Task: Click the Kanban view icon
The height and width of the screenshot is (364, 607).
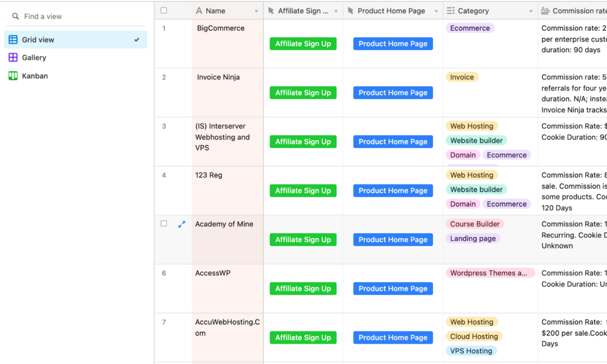Action: click(x=13, y=76)
